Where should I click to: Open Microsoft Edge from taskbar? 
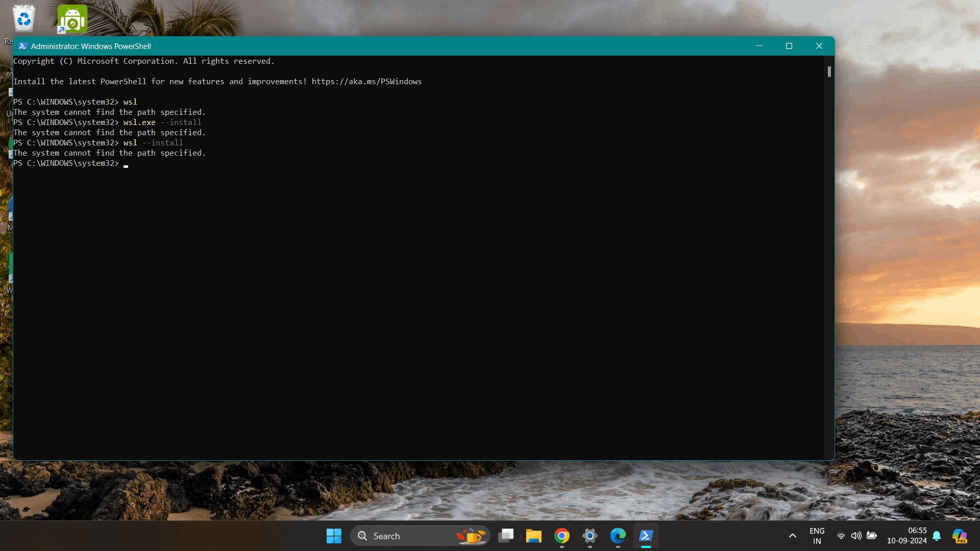618,536
